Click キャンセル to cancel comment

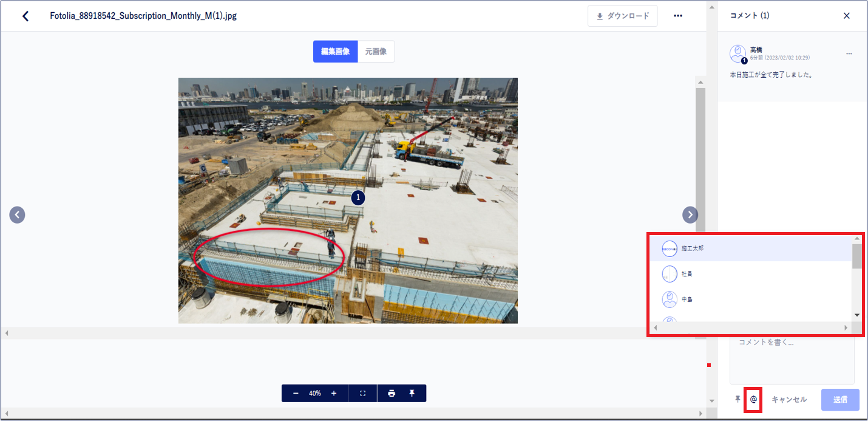pyautogui.click(x=789, y=399)
